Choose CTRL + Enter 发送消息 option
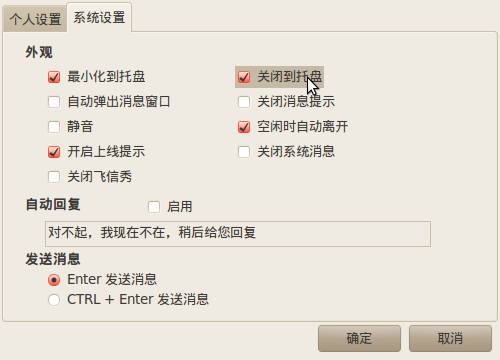This screenshot has width=500, height=360. [x=54, y=300]
